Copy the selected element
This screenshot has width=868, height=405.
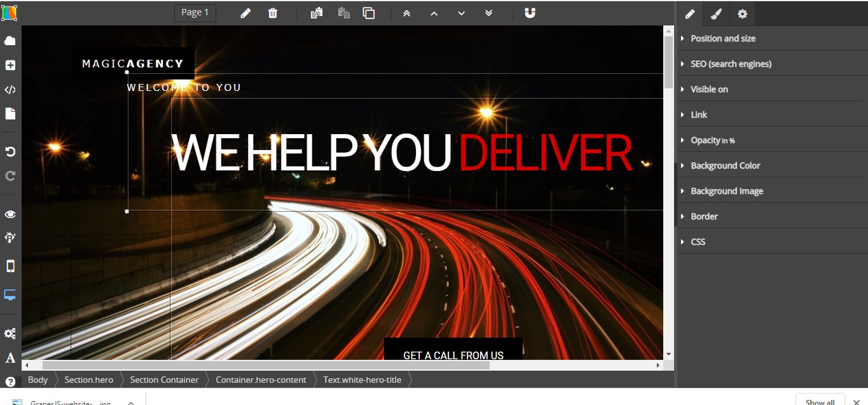(317, 13)
